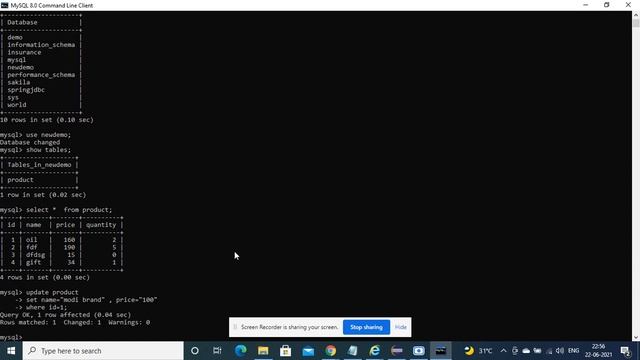Click 'dfdsg' in the name column

pos(36,255)
